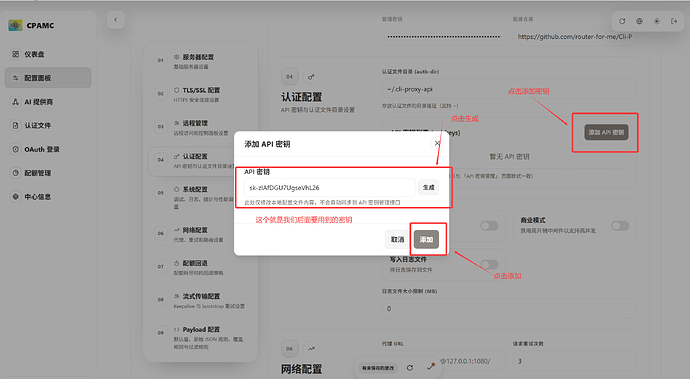Click the server icon next to 服务器配置

point(176,57)
